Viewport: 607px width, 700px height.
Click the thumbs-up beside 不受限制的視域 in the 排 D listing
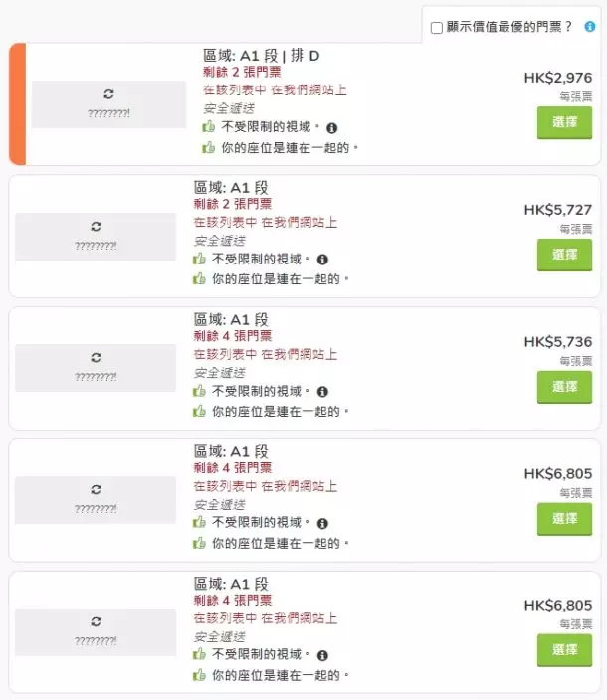pos(209,127)
